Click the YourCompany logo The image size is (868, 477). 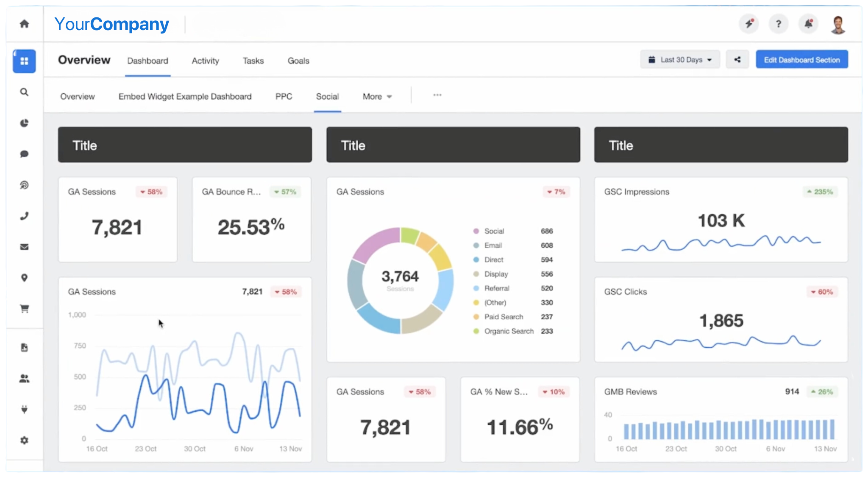(x=112, y=24)
